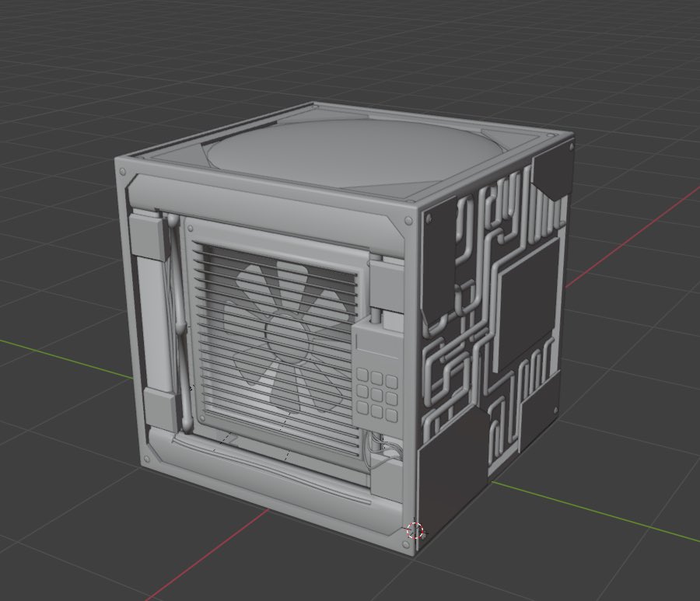
Task: Click the 3D cursor crosshair at cube corner
Action: (415, 531)
